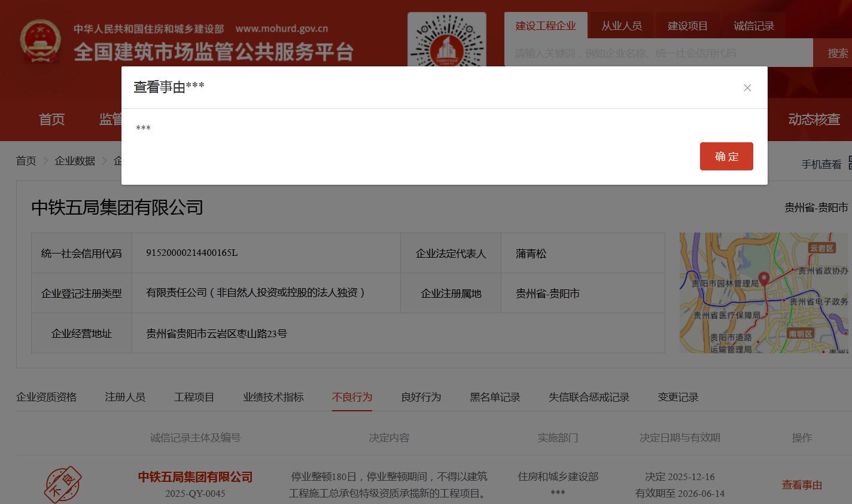The width and height of the screenshot is (852, 504).
Task: Open 首页 in main navigation bar
Action: click(51, 119)
